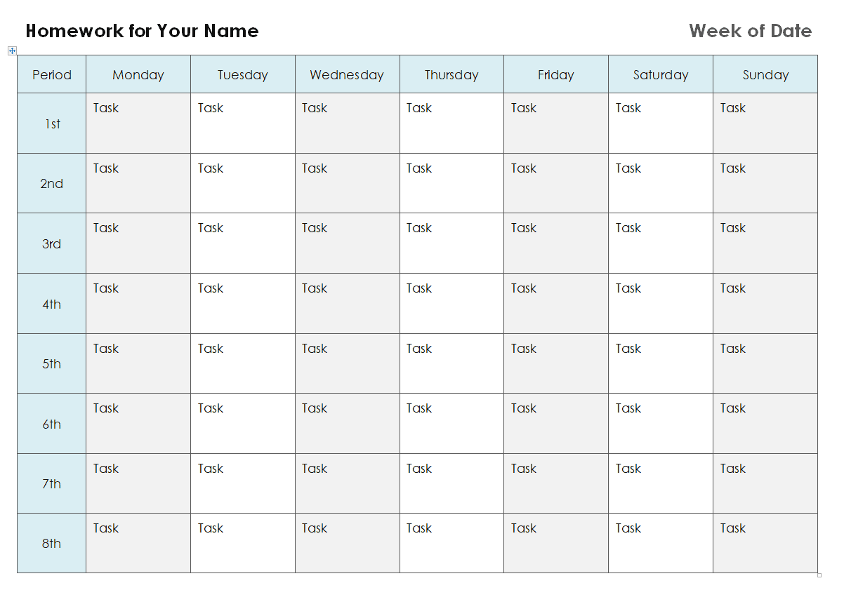Image resolution: width=844 pixels, height=616 pixels.
Task: Click the 'Week of Date' heading
Action: click(751, 31)
